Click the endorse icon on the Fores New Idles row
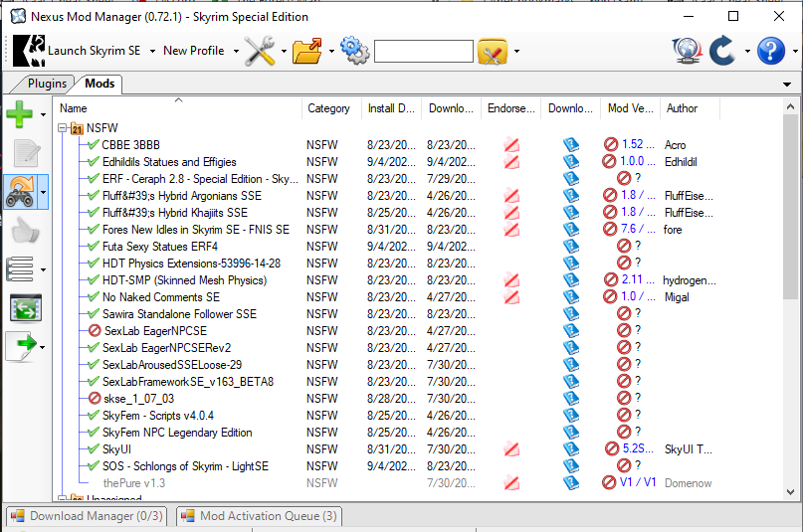 [511, 229]
